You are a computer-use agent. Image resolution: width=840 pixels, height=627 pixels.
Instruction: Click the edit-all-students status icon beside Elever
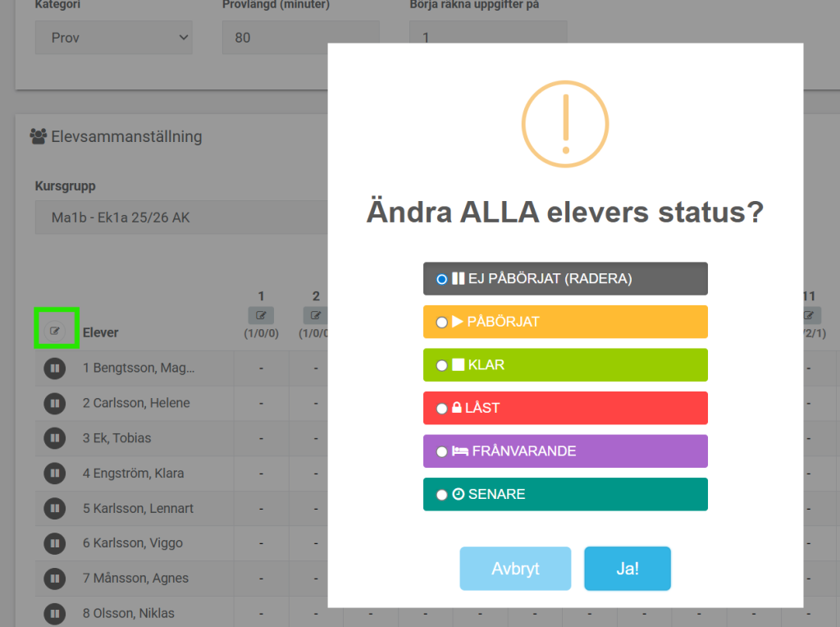(55, 331)
